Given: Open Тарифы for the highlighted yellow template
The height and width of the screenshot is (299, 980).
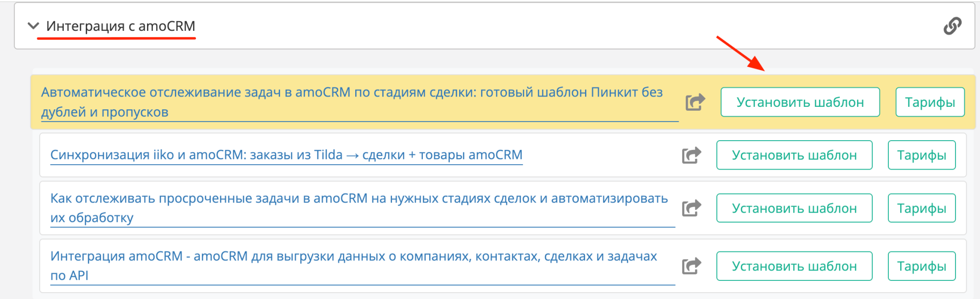Looking at the screenshot, I should [x=930, y=102].
